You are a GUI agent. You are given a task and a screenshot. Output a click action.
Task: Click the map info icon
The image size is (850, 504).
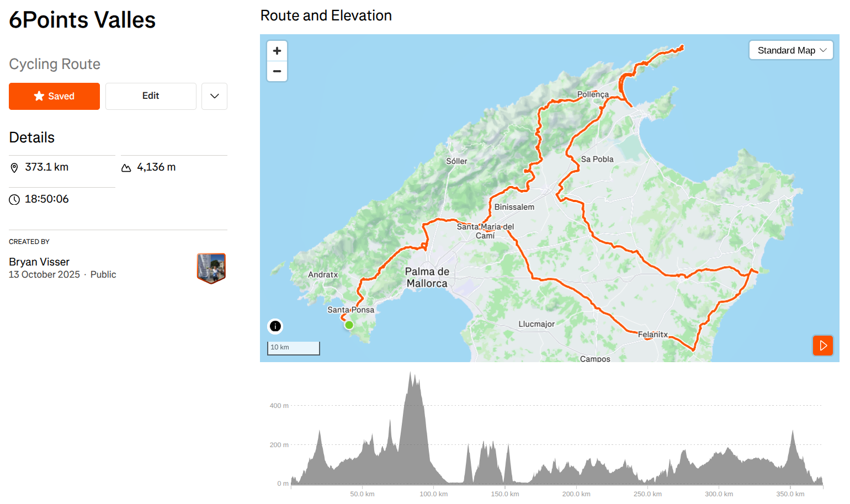275,326
